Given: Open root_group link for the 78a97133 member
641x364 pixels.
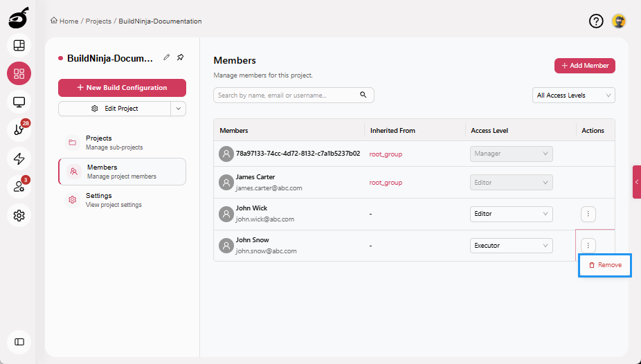Looking at the screenshot, I should tap(386, 154).
